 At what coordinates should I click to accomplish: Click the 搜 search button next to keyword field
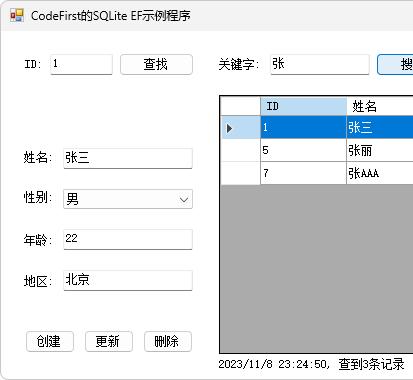(395, 64)
